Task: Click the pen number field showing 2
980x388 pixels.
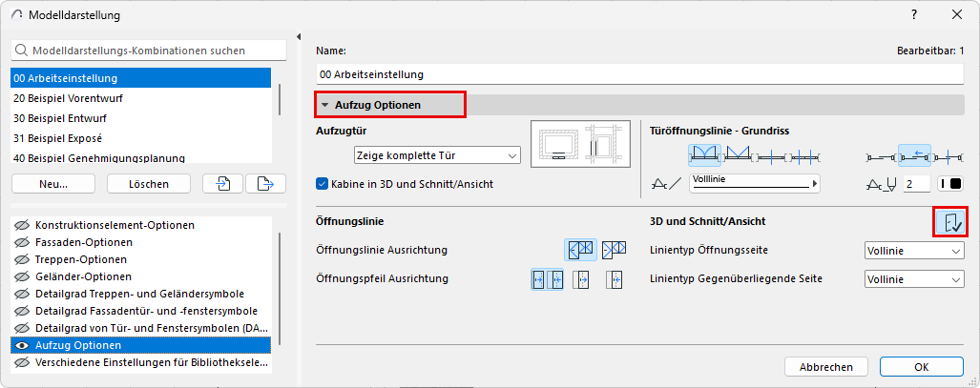Action: pos(918,184)
